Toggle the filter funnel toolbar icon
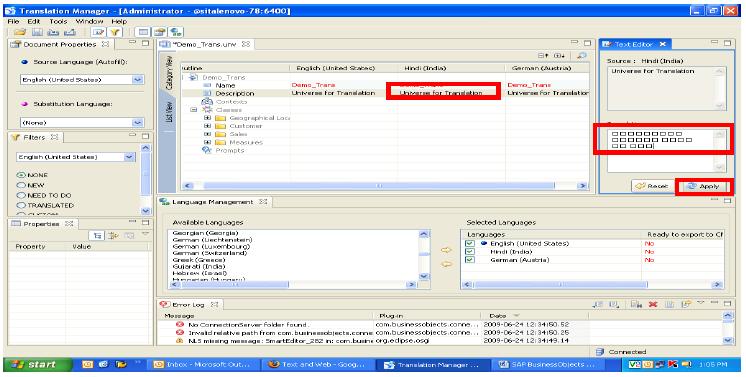This screenshot has height=377, width=746. click(x=115, y=32)
